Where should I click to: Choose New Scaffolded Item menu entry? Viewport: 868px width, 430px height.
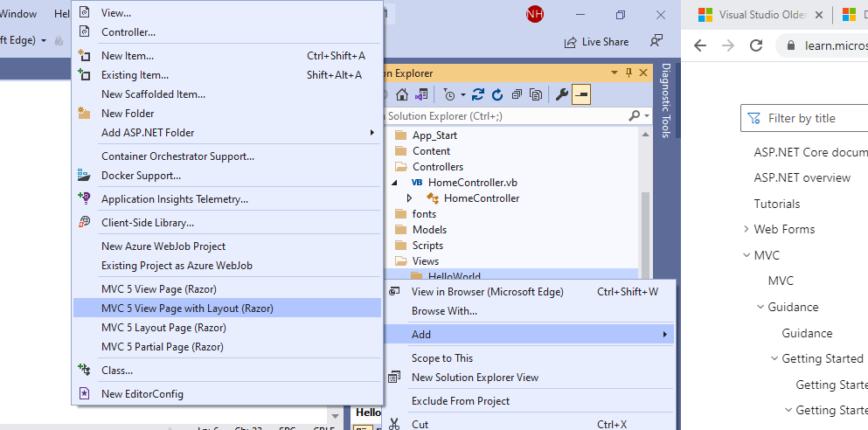click(x=153, y=94)
